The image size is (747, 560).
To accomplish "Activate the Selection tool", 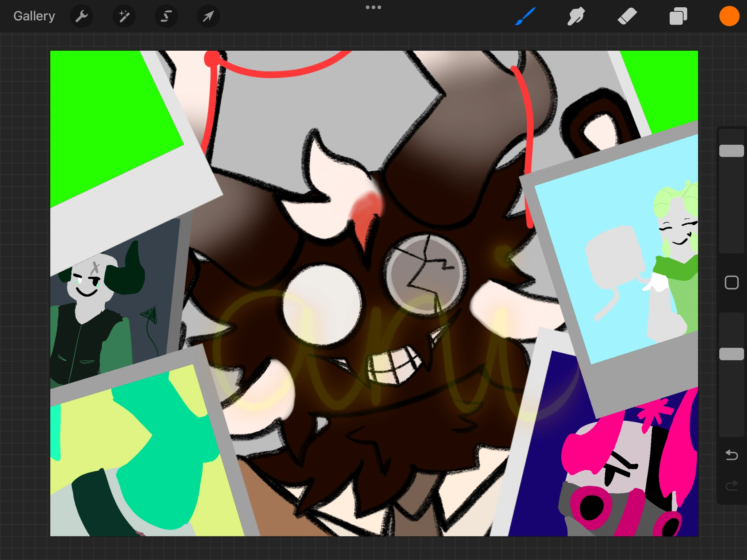I will coord(166,16).
